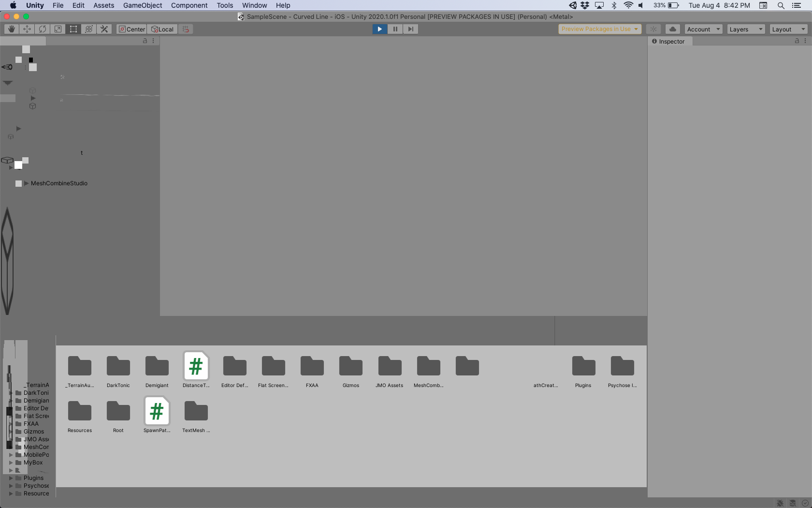Select the Scale tool

tap(58, 29)
